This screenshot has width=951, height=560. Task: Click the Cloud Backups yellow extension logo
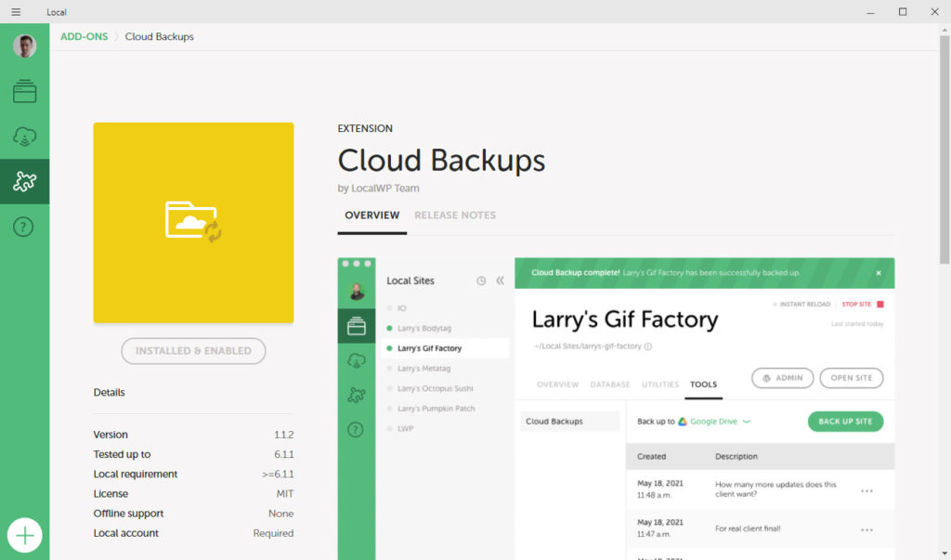(x=193, y=223)
